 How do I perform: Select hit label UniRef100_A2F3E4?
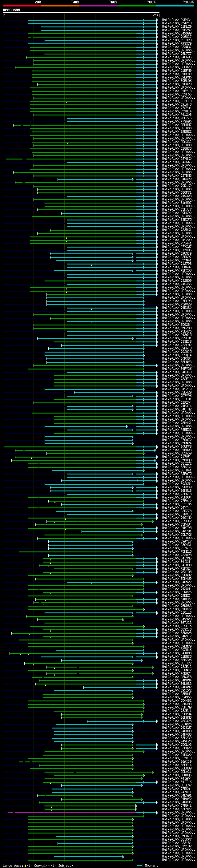pos(177,568)
